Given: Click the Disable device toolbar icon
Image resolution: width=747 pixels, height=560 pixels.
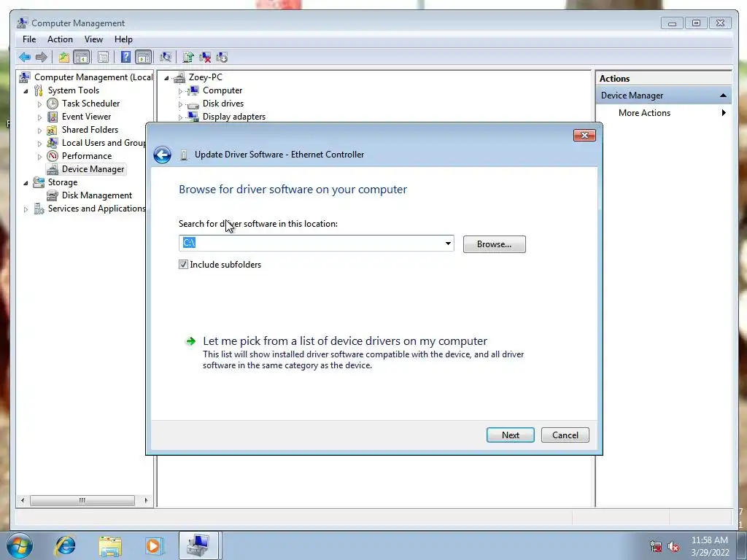Looking at the screenshot, I should [x=222, y=58].
